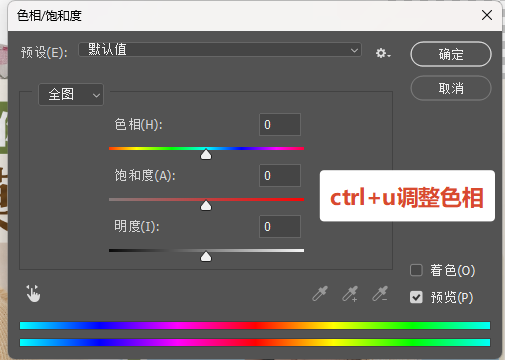Select the subtract-from-sample eyedropper
505x360 pixels.
(380, 294)
